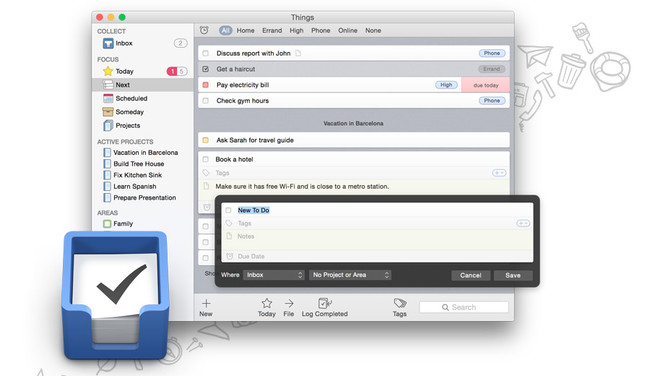The height and width of the screenshot is (376, 650).
Task: Open No Project or Area dropdown
Action: [350, 275]
